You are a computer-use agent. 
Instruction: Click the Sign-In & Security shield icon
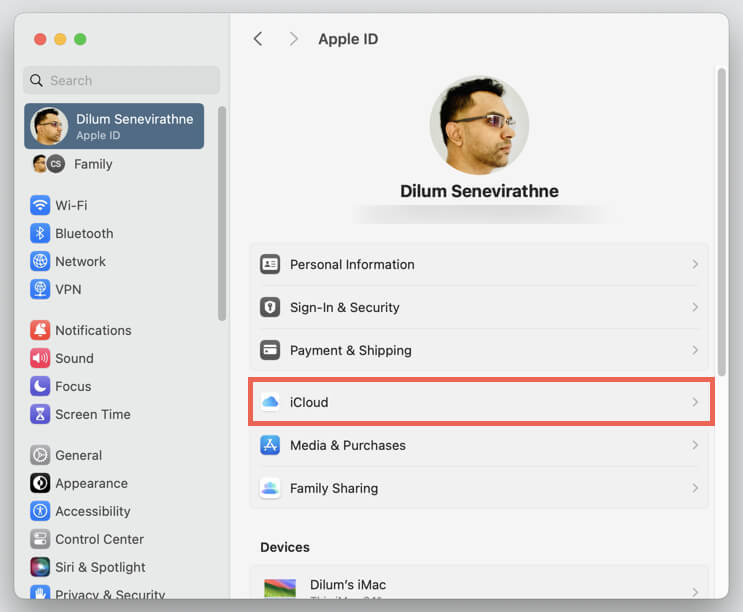click(270, 307)
